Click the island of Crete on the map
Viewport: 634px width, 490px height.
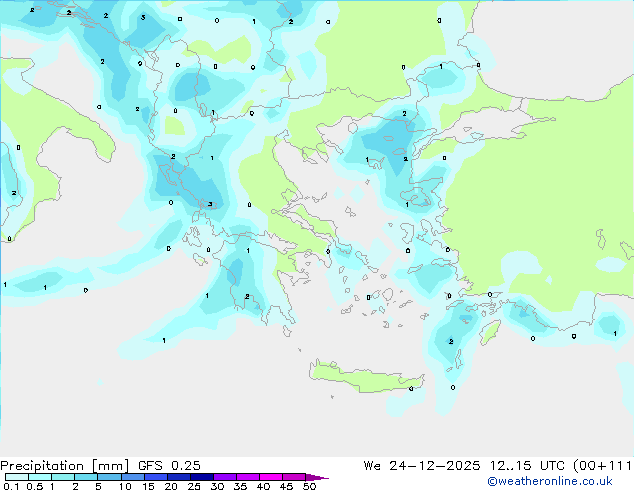[366, 376]
